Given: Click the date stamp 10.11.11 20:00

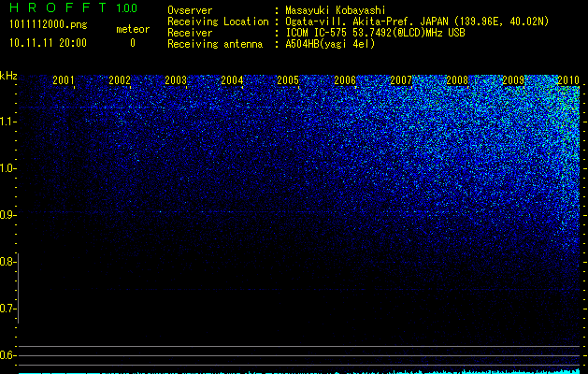Looking at the screenshot, I should (x=48, y=43).
